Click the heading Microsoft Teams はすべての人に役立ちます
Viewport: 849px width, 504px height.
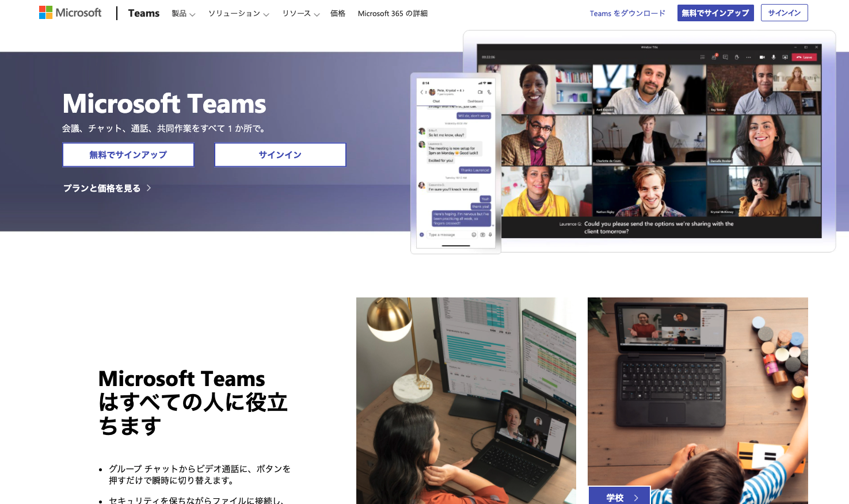coord(193,402)
